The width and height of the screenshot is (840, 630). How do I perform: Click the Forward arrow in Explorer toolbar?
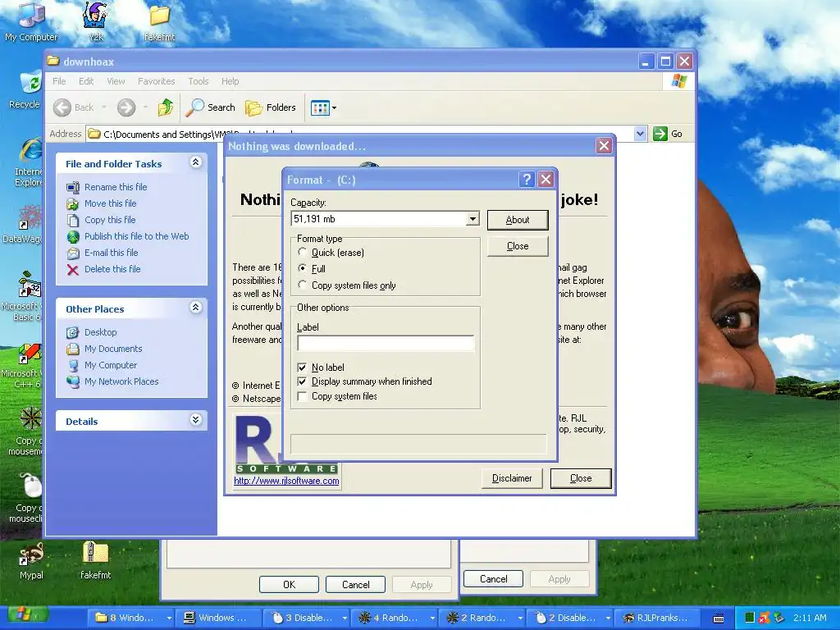(x=126, y=107)
